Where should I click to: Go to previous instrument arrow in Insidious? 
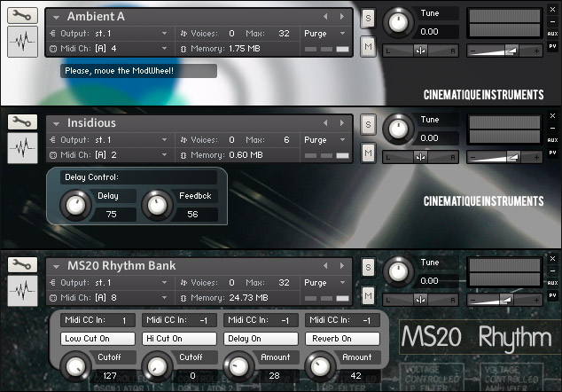point(325,123)
